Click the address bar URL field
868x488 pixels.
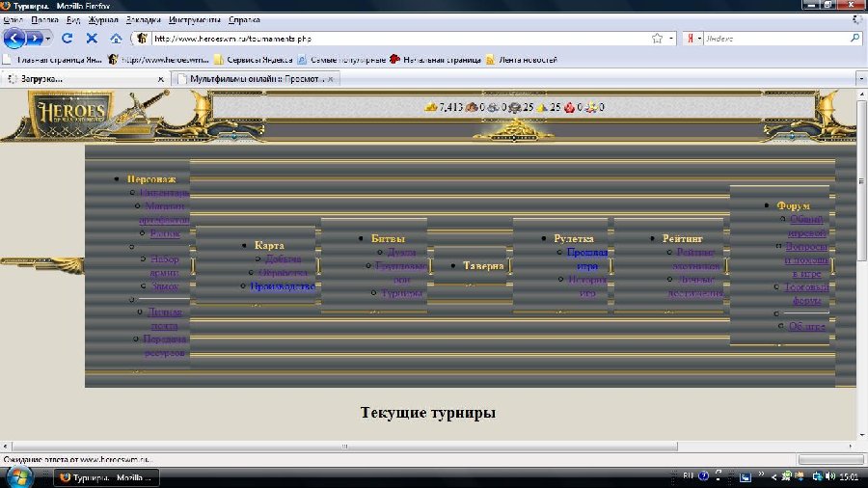pyautogui.click(x=401, y=39)
